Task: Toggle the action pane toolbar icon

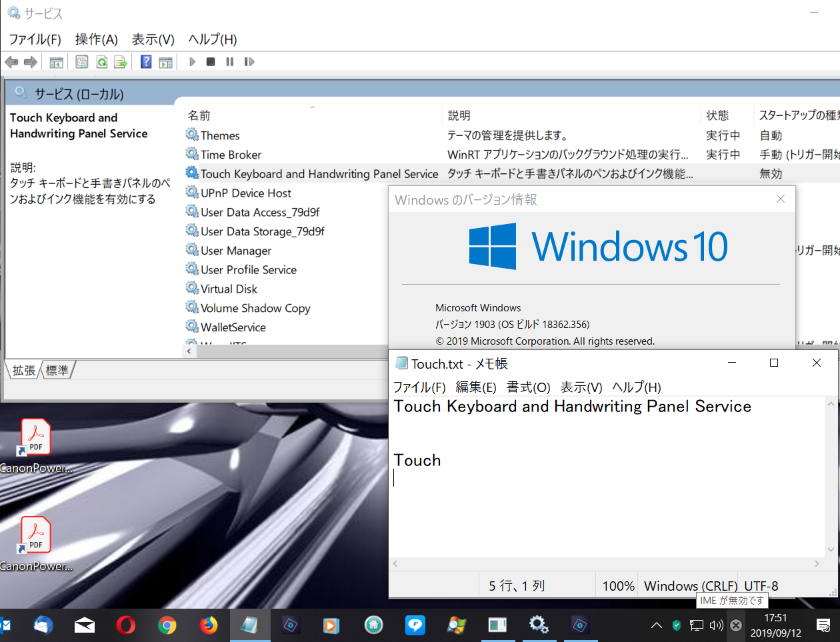Action: tap(165, 62)
